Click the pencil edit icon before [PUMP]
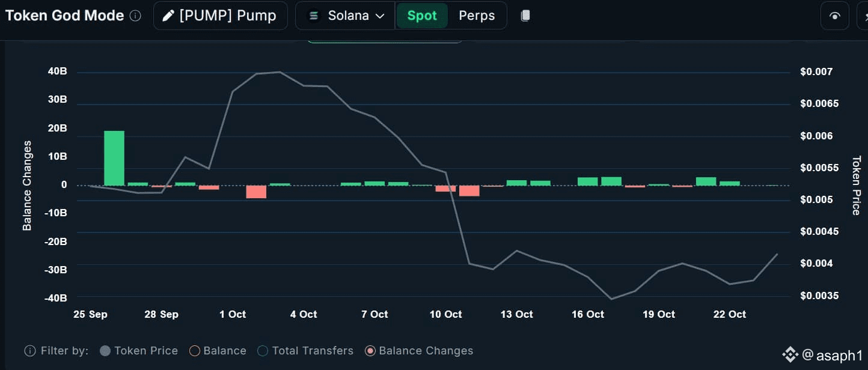The width and height of the screenshot is (868, 370). tap(168, 16)
